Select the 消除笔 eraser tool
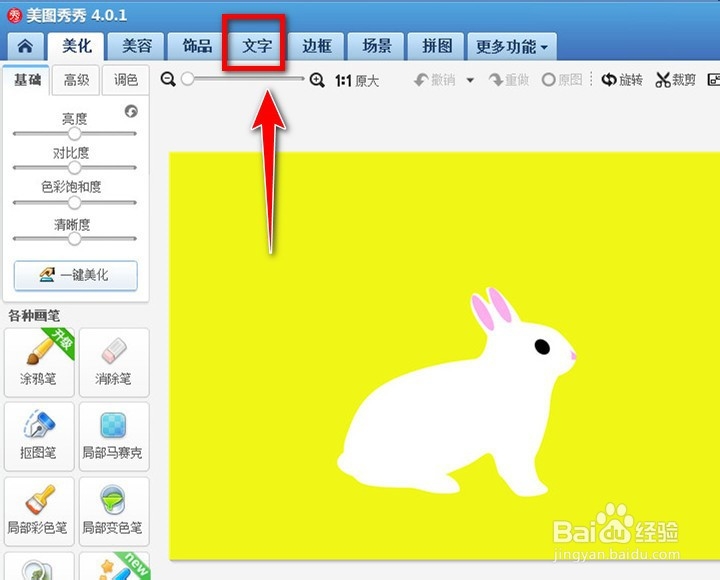This screenshot has width=720, height=580. click(x=114, y=362)
